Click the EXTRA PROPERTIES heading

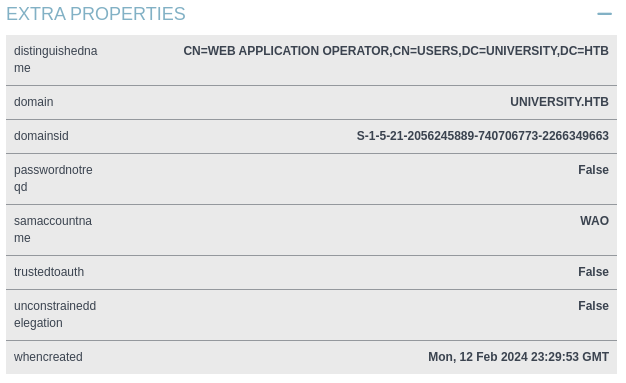tap(96, 14)
